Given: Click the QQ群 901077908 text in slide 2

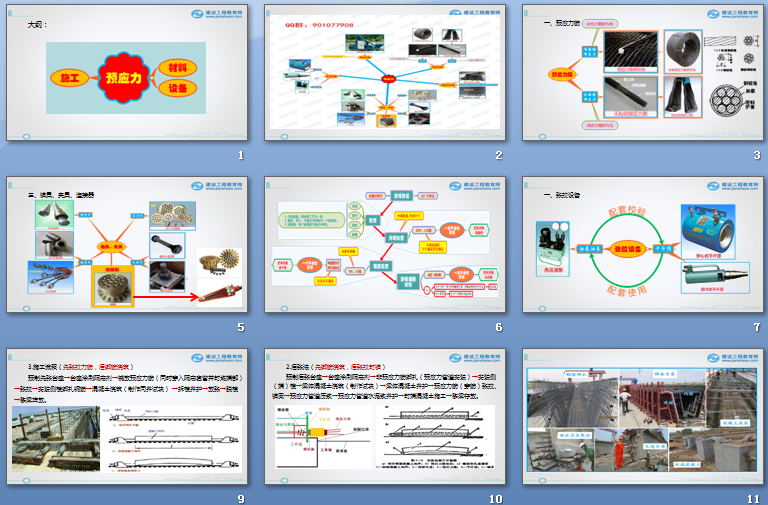Looking at the screenshot, I should [314, 22].
